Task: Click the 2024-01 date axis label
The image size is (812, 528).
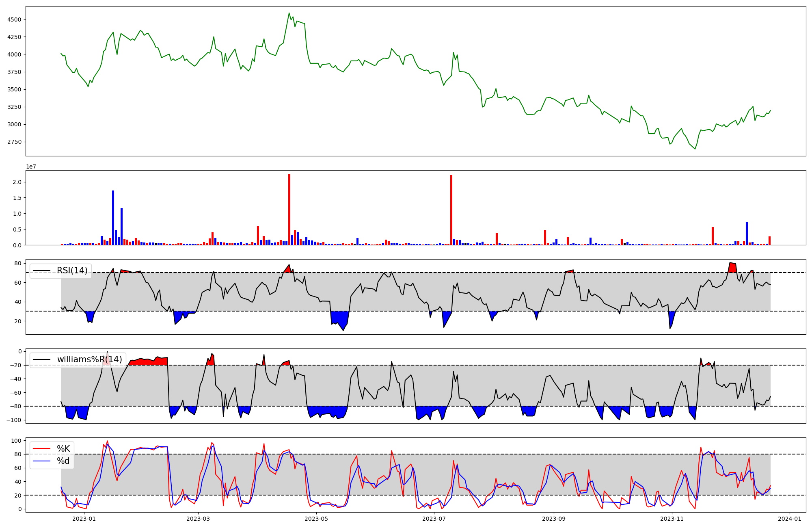Action: point(790,519)
